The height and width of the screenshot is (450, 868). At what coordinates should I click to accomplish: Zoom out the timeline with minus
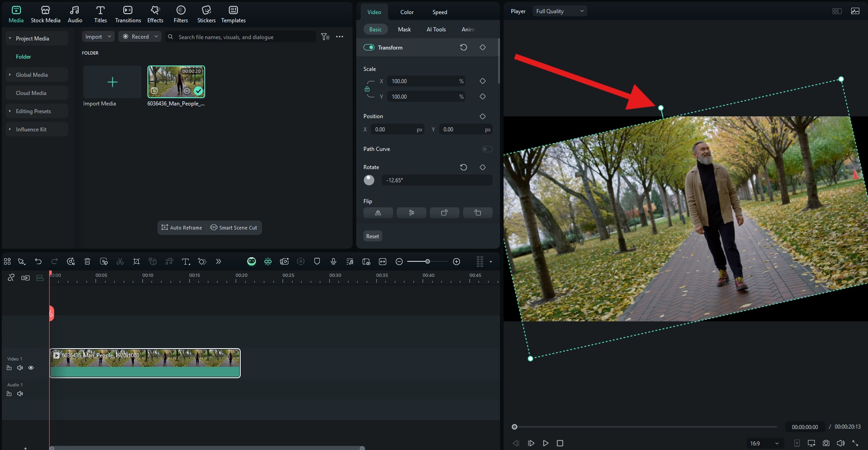399,261
